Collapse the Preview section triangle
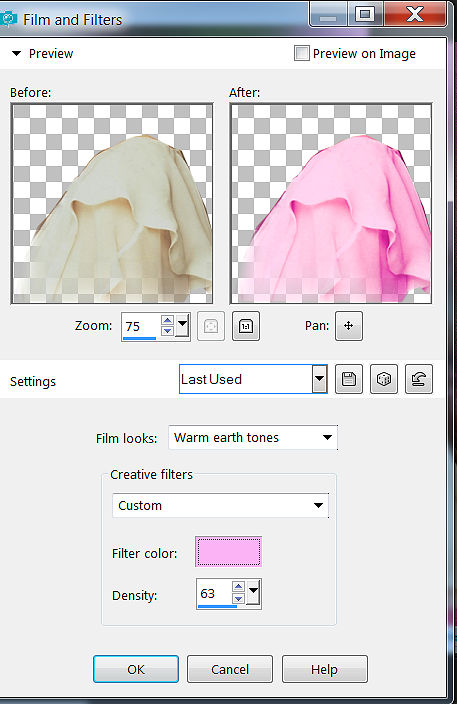Viewport: 457px width, 704px height. click(17, 53)
